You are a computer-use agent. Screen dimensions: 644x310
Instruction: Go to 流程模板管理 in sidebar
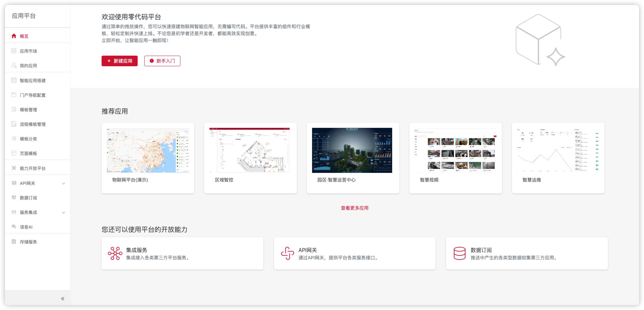tap(32, 124)
